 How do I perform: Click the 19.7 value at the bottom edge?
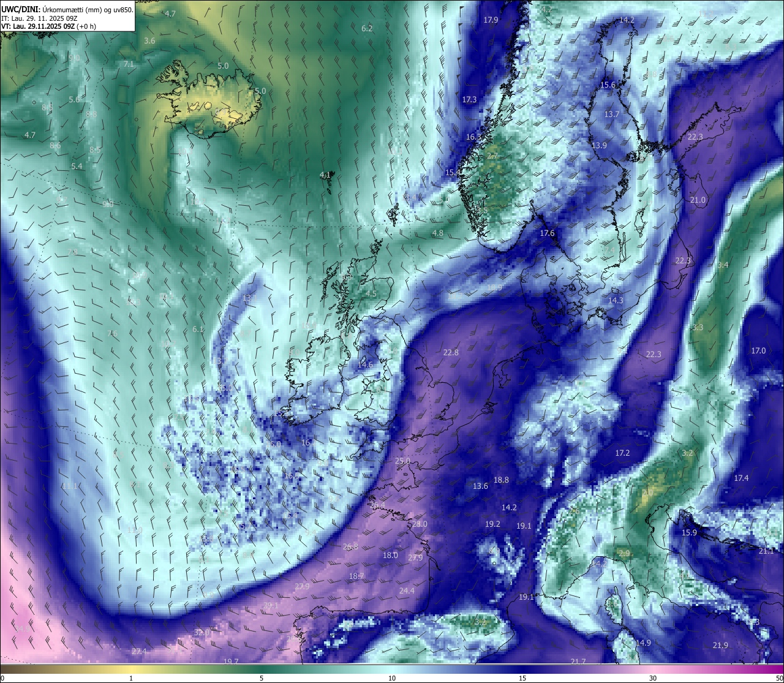tap(231, 662)
